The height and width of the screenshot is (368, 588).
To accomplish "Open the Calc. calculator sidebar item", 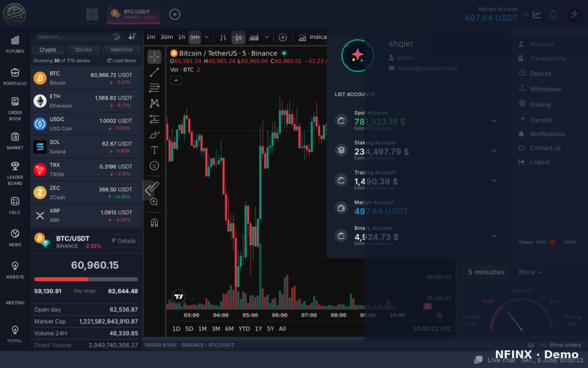I will click(x=15, y=206).
